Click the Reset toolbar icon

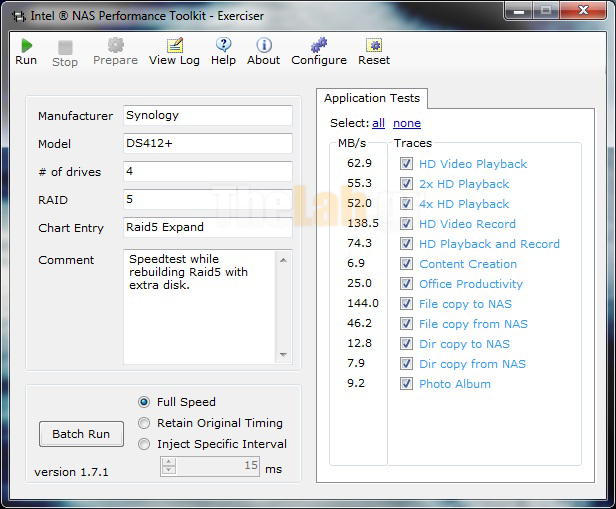coord(374,45)
